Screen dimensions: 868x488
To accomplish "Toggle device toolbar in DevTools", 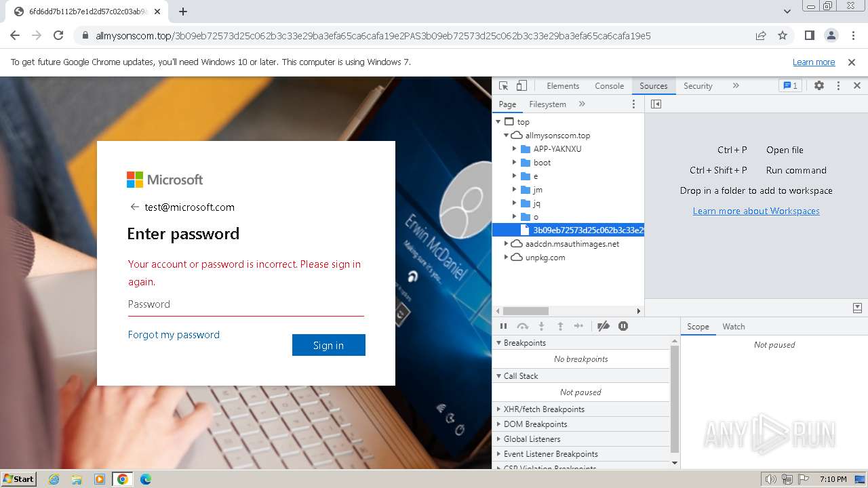I will (521, 85).
